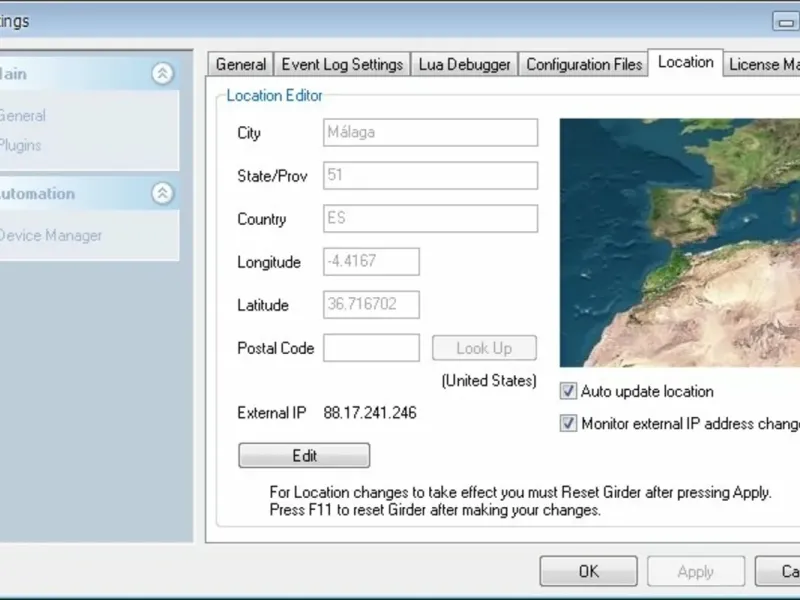This screenshot has width=800, height=600.
Task: Switch to the Configuration Files tab
Action: point(584,65)
